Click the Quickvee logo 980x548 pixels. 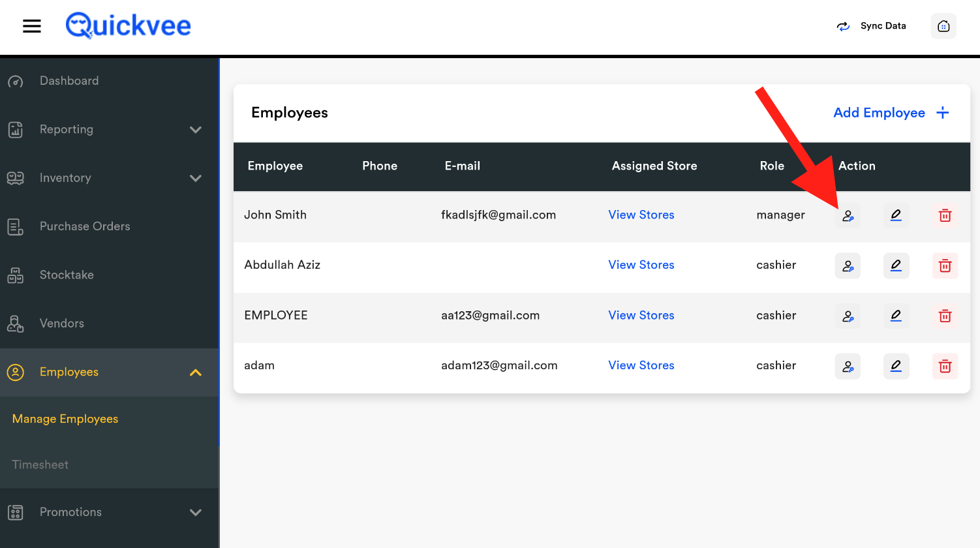click(129, 26)
